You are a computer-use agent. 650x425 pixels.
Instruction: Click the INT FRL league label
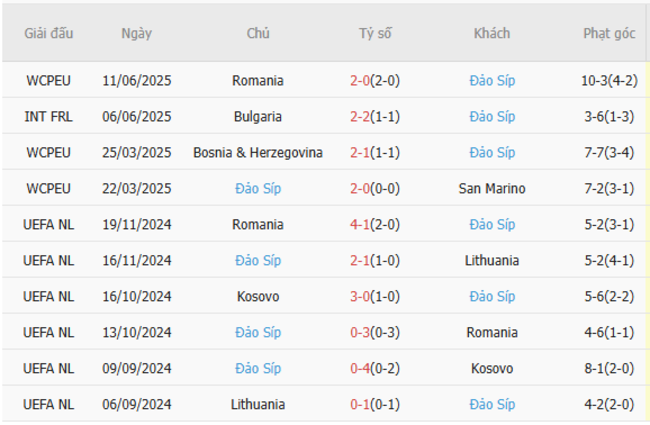click(49, 117)
